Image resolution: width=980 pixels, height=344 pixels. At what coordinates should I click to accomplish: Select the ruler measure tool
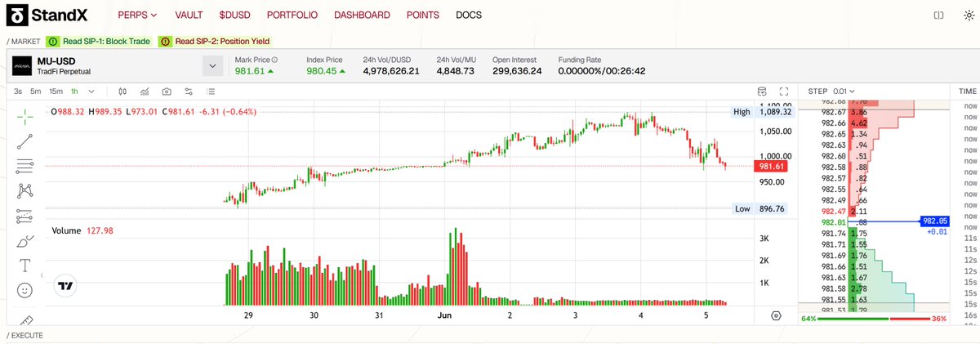coord(25,320)
